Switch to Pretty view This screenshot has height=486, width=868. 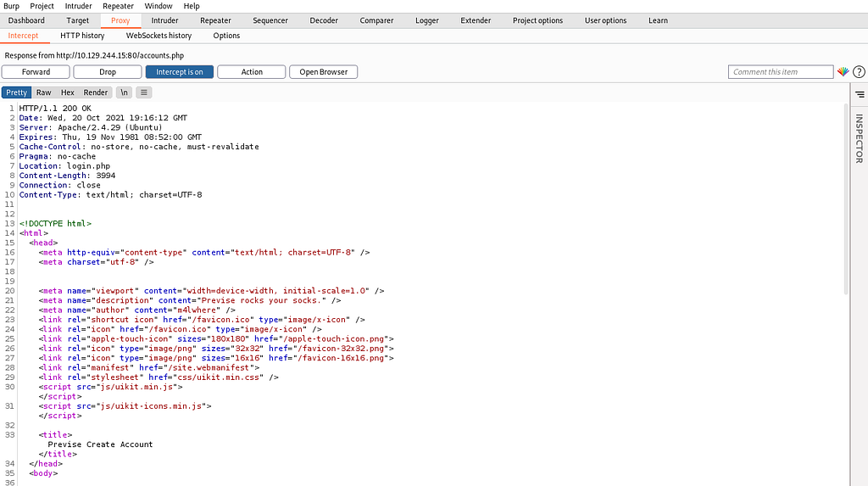click(17, 92)
